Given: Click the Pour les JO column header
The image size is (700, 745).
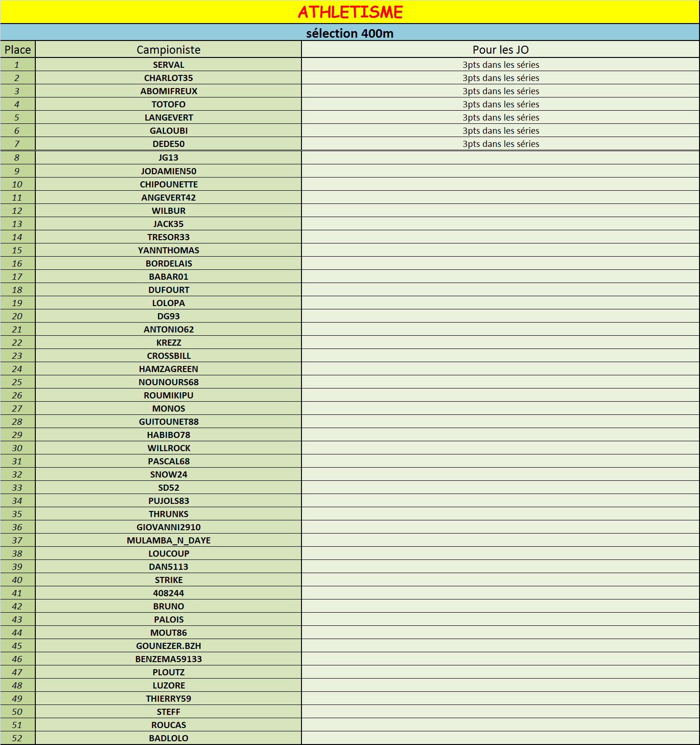Looking at the screenshot, I should point(500,50).
